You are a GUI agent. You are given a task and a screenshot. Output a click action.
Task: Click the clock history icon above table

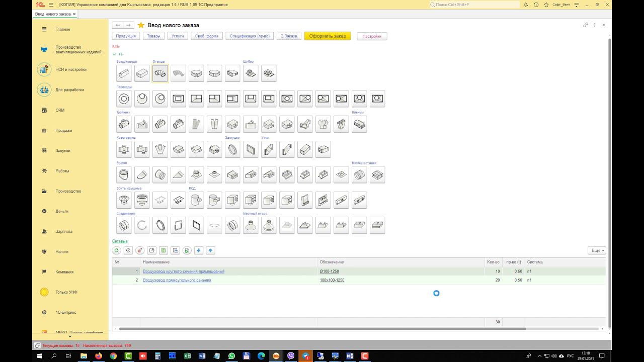(x=128, y=250)
